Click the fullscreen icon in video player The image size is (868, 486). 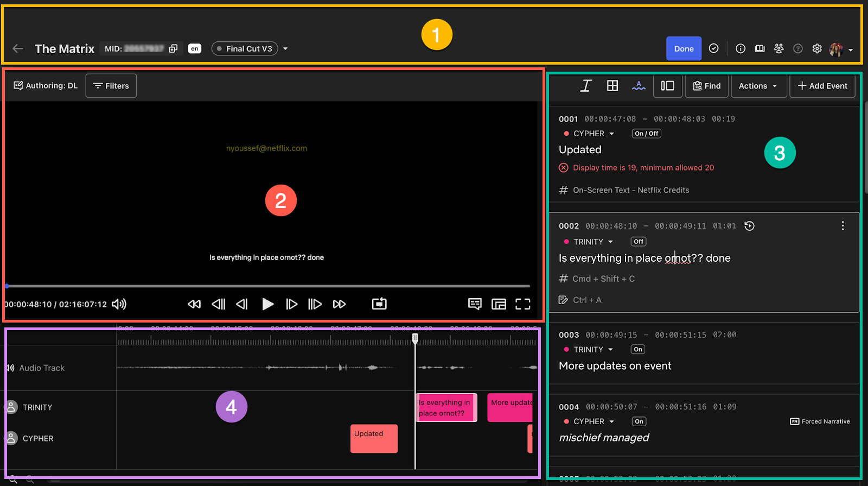[x=522, y=304]
